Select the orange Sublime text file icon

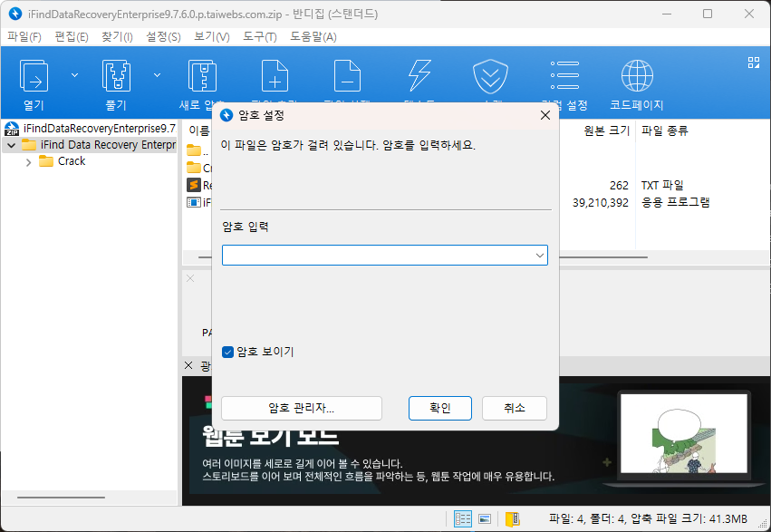tap(194, 185)
